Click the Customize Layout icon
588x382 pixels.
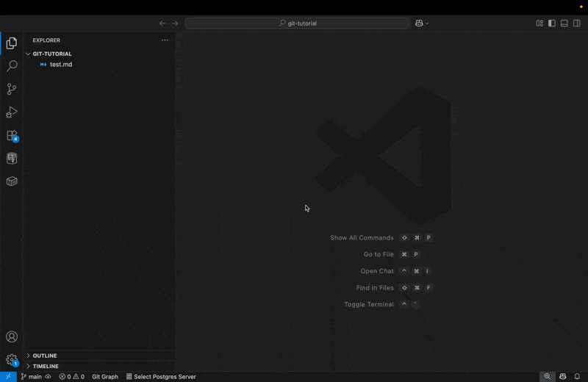(539, 24)
